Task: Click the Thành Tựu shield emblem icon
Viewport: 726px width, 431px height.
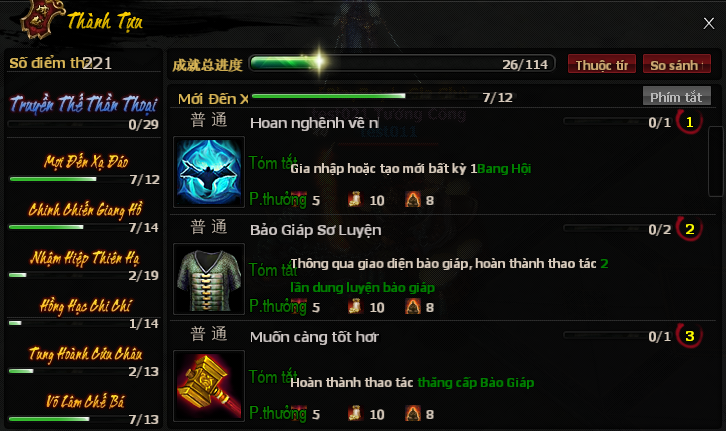Action: click(x=40, y=19)
